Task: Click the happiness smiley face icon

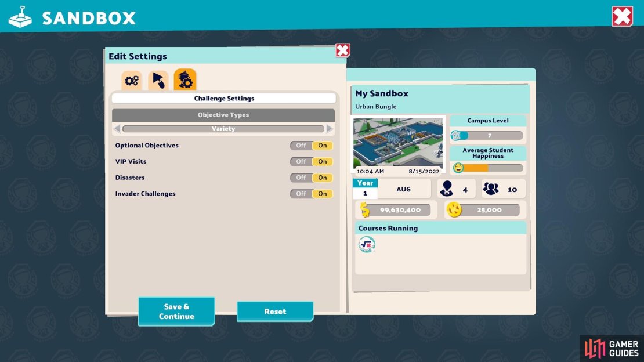Action: pyautogui.click(x=458, y=168)
